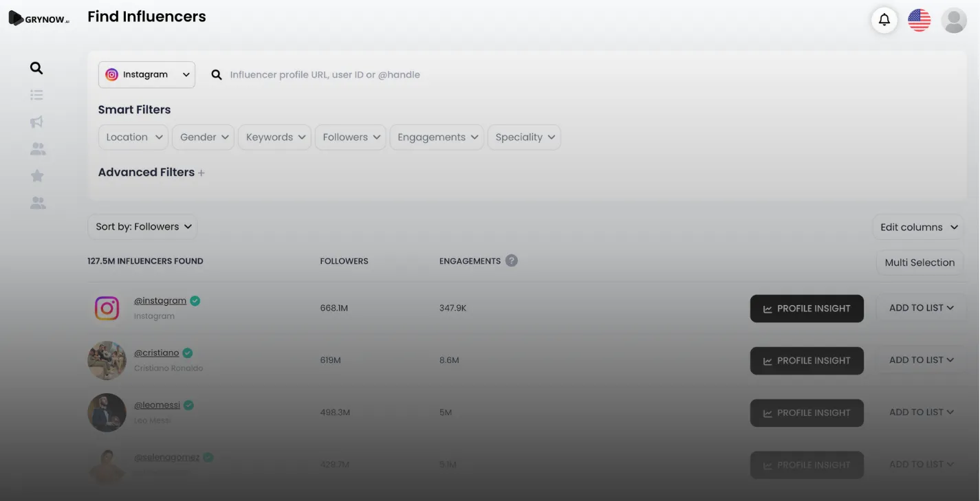Viewport: 980px width, 501px height.
Task: Click the Multi Selection button
Action: tap(919, 263)
